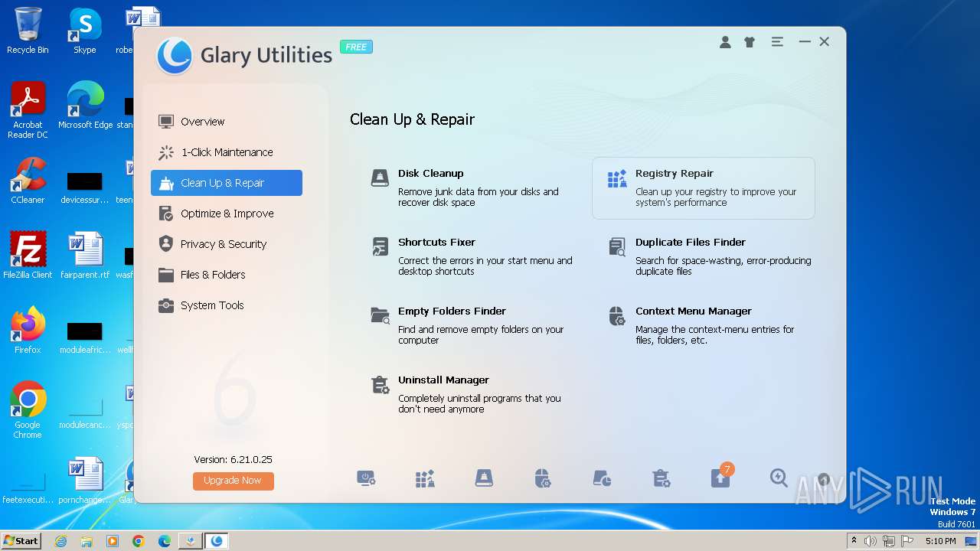Open the Recycle Bin desktop icon

[x=28, y=31]
